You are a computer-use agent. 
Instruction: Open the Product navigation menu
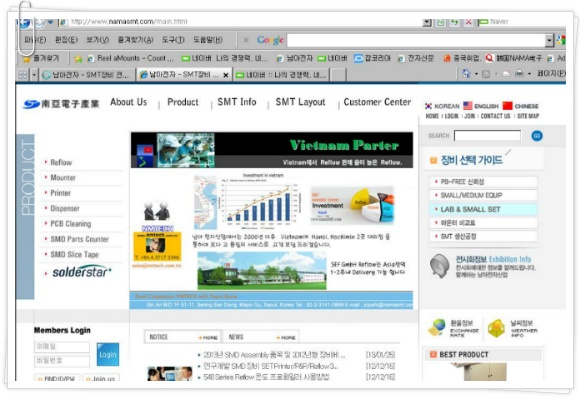pyautogui.click(x=183, y=102)
